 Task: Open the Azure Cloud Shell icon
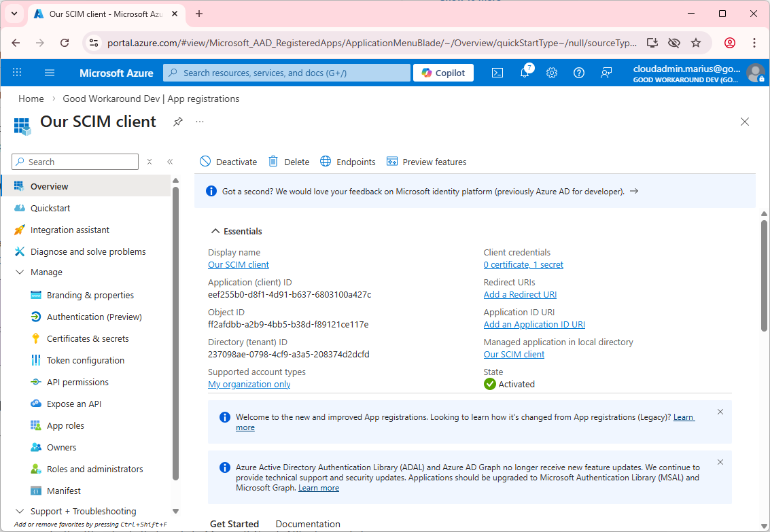click(497, 73)
